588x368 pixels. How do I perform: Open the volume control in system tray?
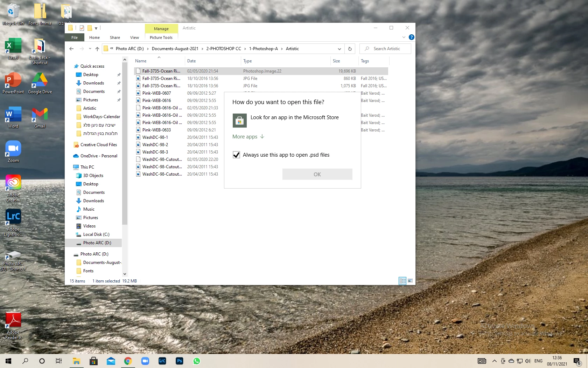pos(528,361)
